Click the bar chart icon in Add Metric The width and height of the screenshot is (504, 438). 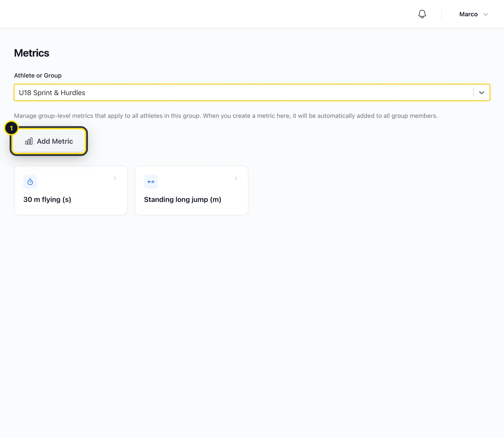pos(29,141)
